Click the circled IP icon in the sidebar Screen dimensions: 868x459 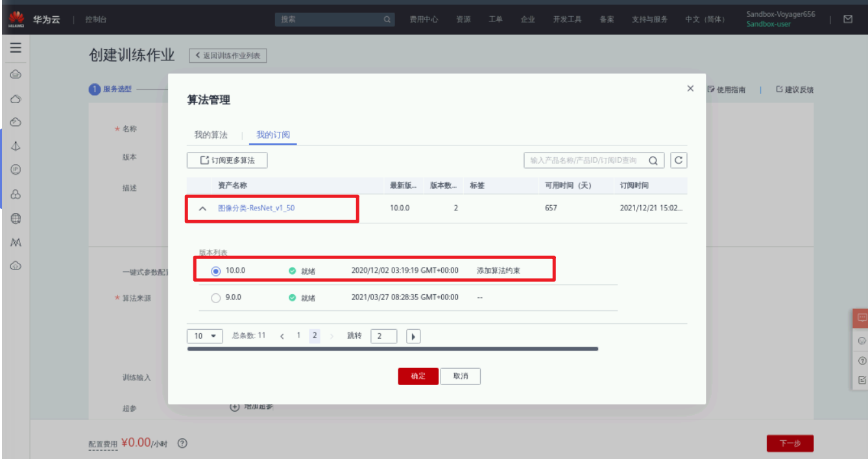[16, 169]
